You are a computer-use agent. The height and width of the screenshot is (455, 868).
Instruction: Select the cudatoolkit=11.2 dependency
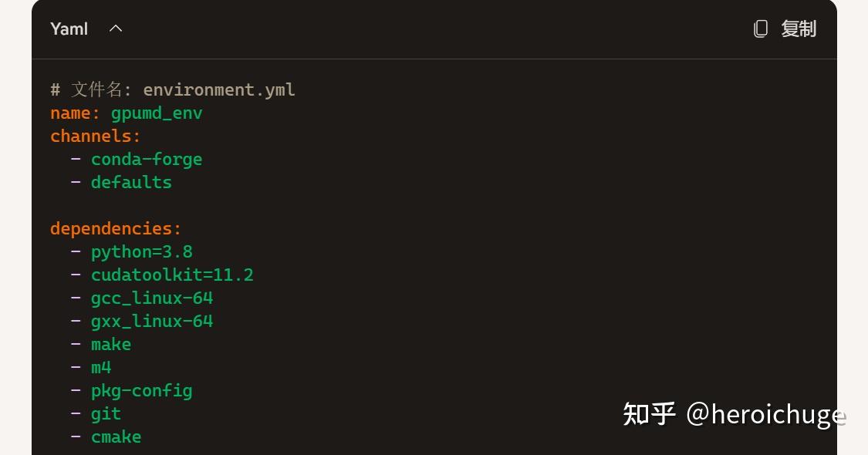pyautogui.click(x=172, y=275)
